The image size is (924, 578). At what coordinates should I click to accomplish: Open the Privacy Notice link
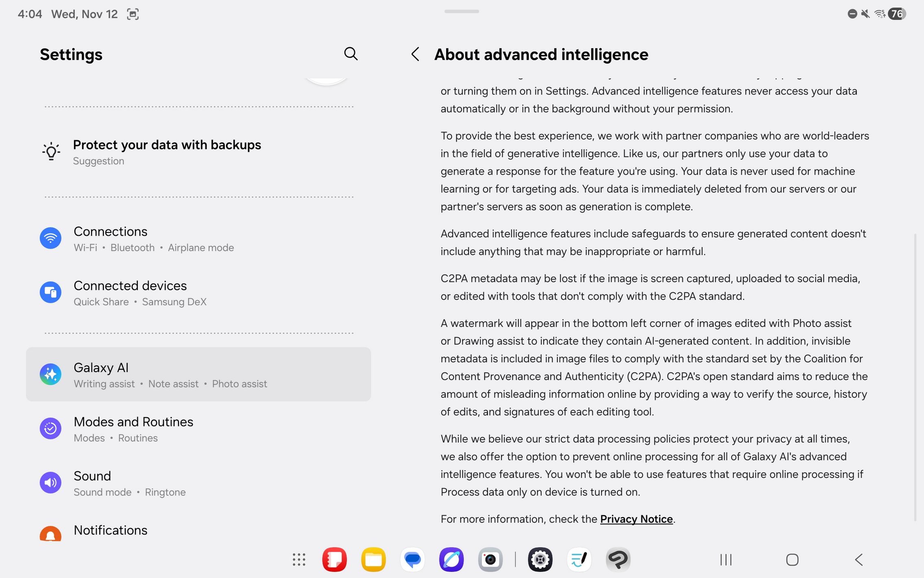point(636,519)
